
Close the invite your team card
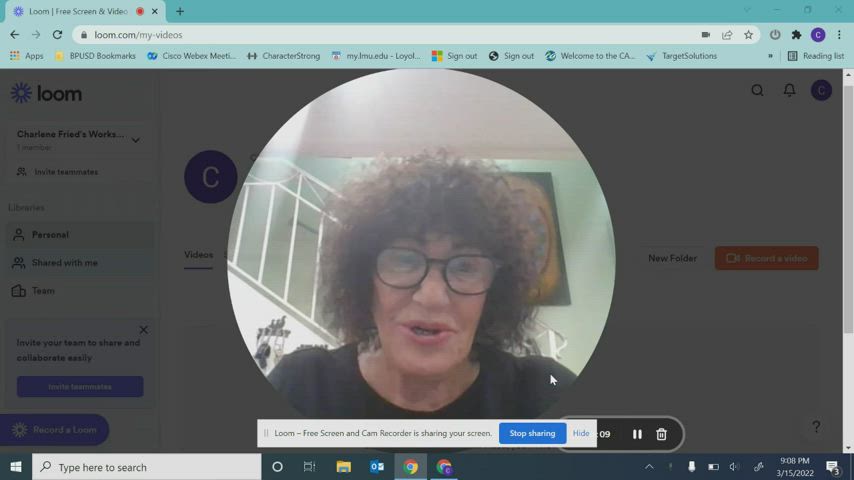click(x=143, y=330)
